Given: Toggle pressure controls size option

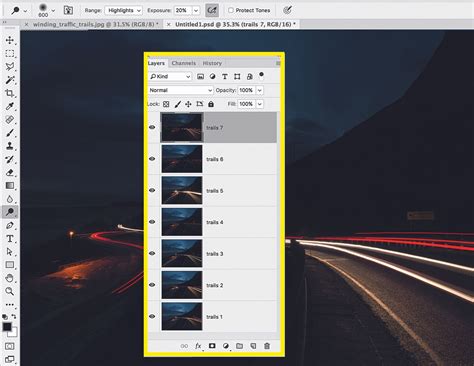Looking at the screenshot, I should pos(287,10).
